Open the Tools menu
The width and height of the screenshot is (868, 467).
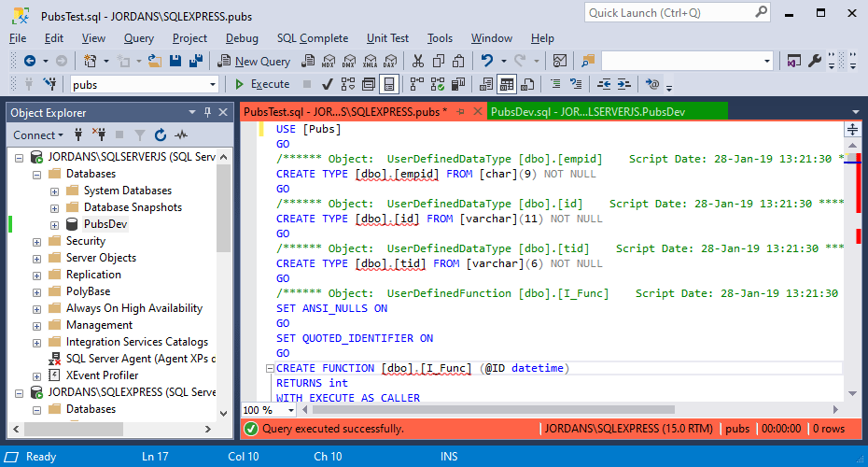[440, 38]
